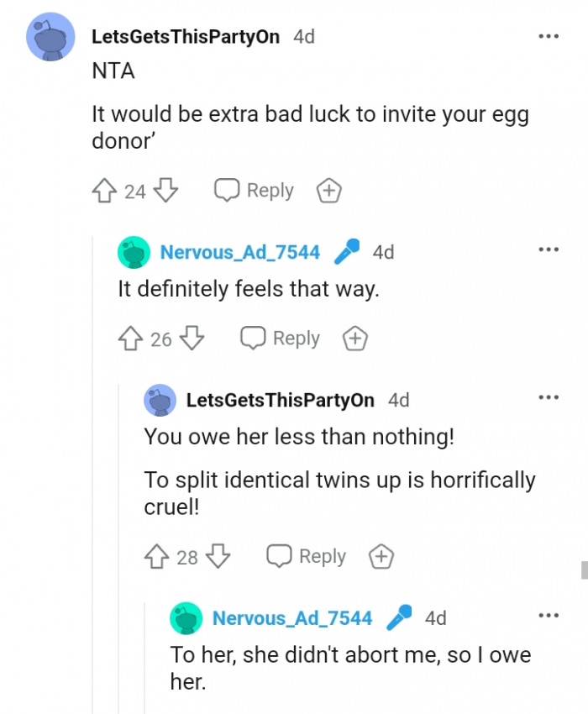Click the microphone badge beside Nervous_Ad_7544

pyautogui.click(x=345, y=251)
